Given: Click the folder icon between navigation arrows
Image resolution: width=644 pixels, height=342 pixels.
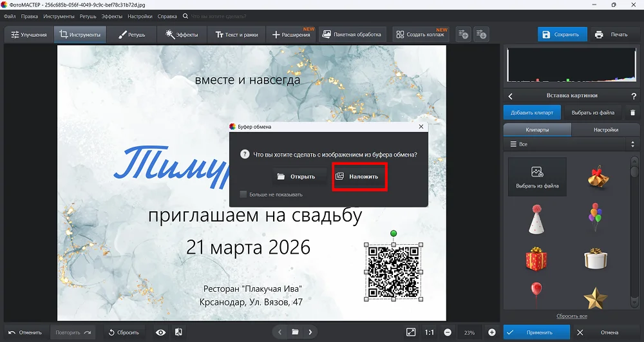Looking at the screenshot, I should [295, 332].
